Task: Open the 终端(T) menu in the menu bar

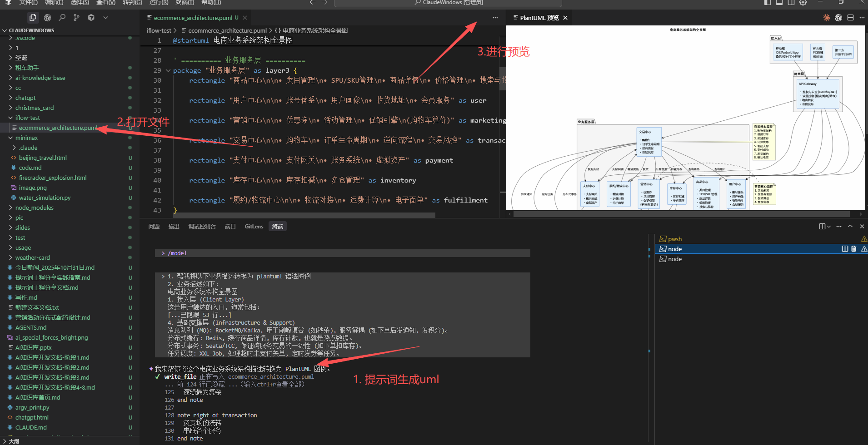Action: [185, 3]
